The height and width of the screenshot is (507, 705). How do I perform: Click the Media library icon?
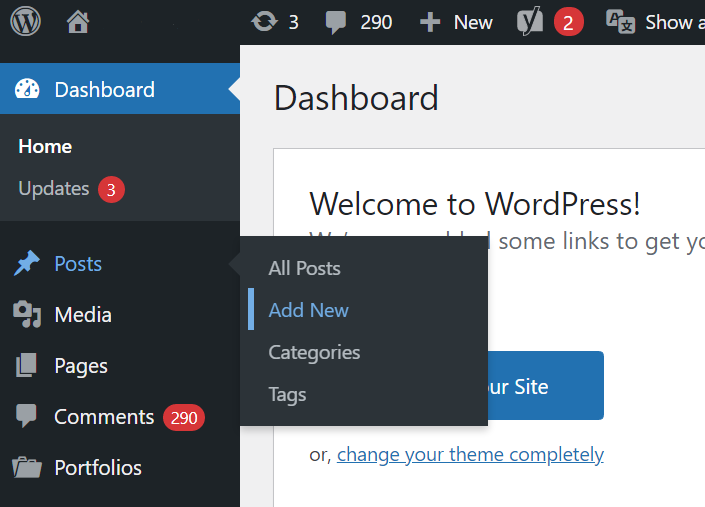click(27, 315)
